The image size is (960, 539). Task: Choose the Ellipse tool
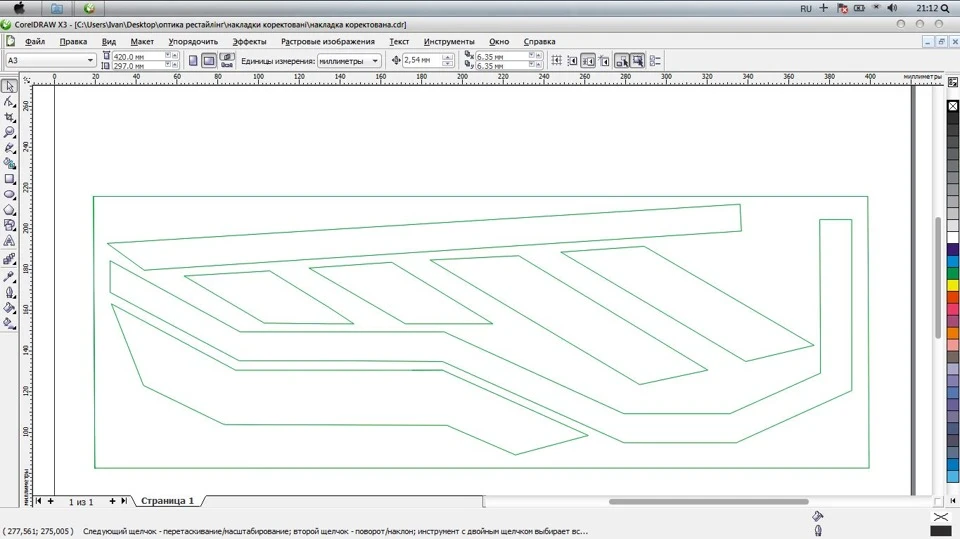tap(9, 195)
